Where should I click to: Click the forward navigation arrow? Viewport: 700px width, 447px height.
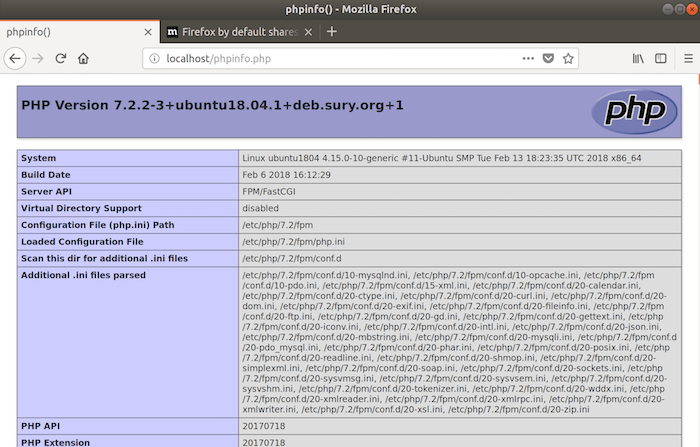(38, 58)
